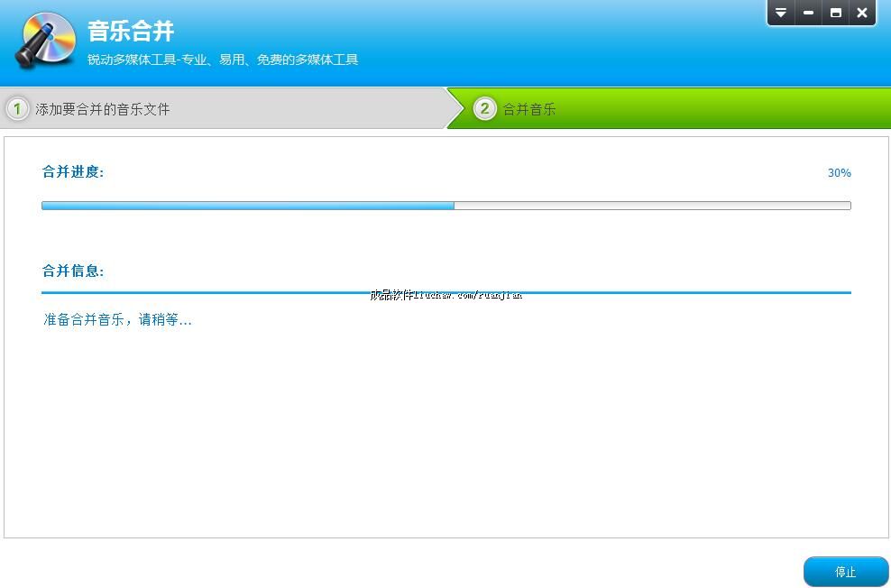The height and width of the screenshot is (588, 891).
Task: Click the blue filled part of the progress bar
Action: pyautogui.click(x=248, y=206)
